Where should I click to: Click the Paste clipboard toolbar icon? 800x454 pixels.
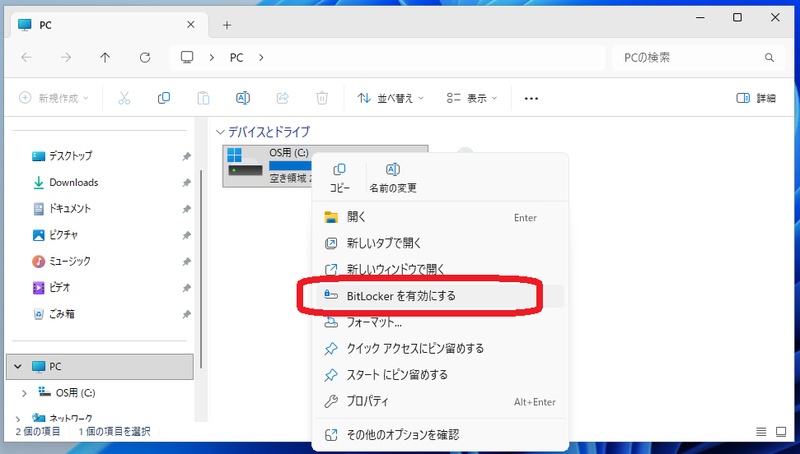(203, 98)
